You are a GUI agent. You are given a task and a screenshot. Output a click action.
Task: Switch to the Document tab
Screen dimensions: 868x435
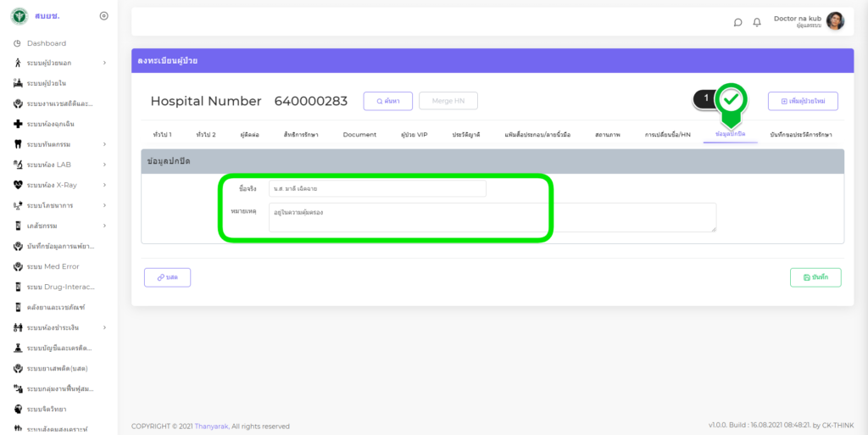pyautogui.click(x=359, y=135)
